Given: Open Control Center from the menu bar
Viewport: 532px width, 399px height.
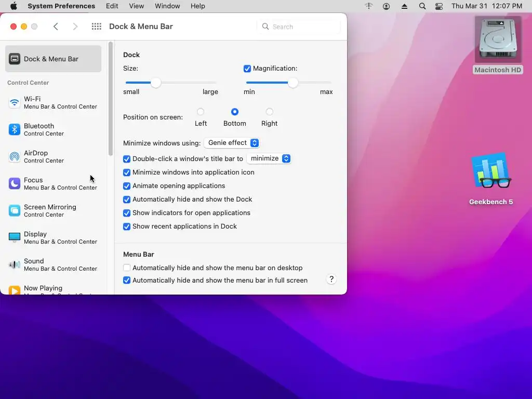Looking at the screenshot, I should point(438,6).
